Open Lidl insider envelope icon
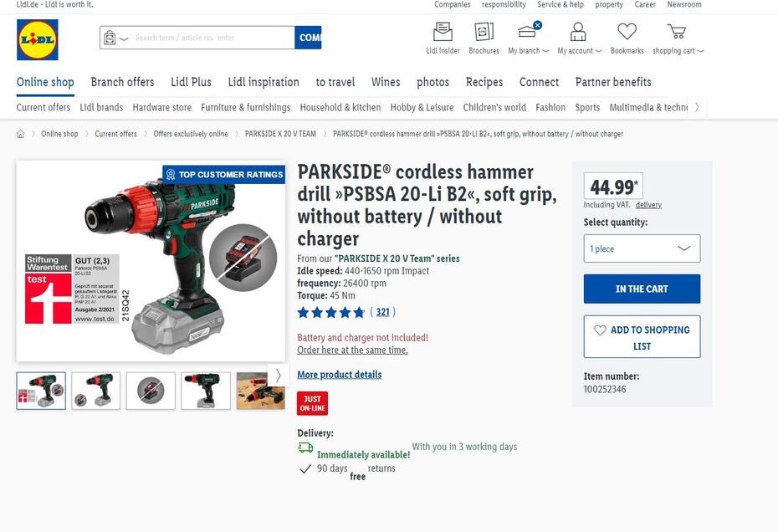 point(443,31)
